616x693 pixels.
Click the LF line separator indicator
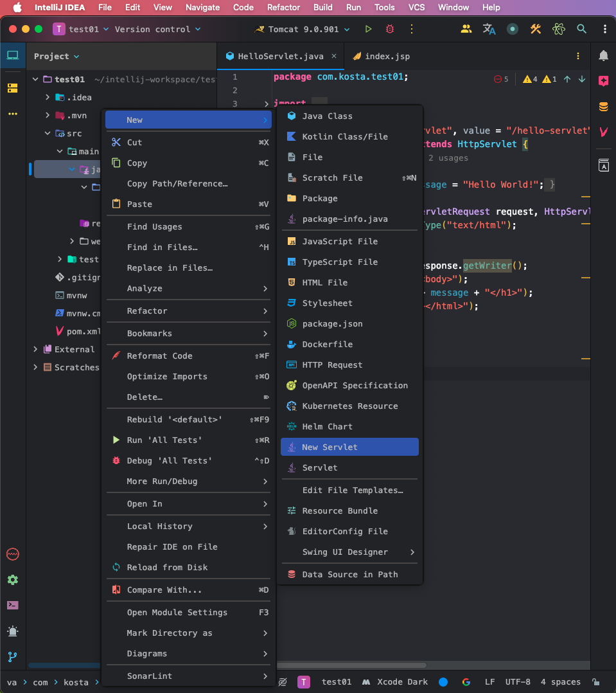click(489, 682)
